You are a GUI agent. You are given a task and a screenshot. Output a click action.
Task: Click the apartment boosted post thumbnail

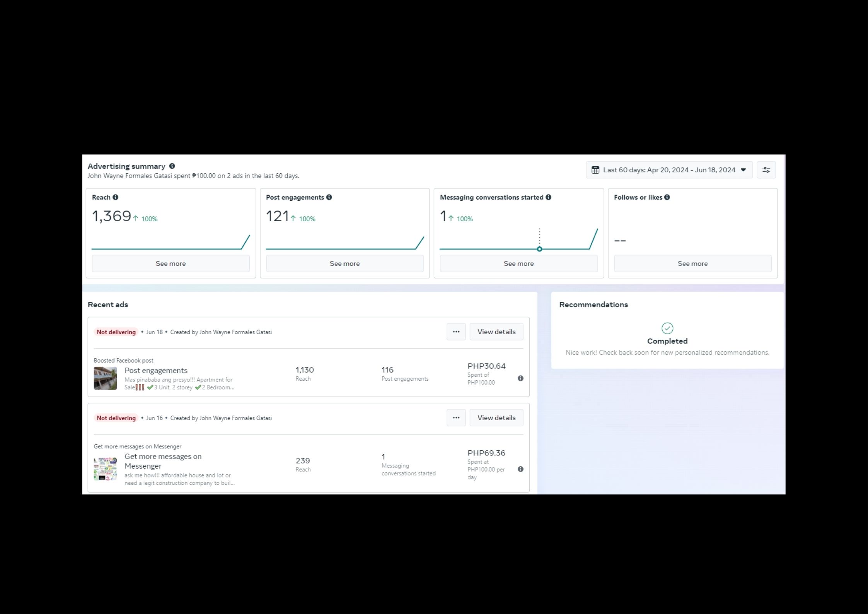105,378
